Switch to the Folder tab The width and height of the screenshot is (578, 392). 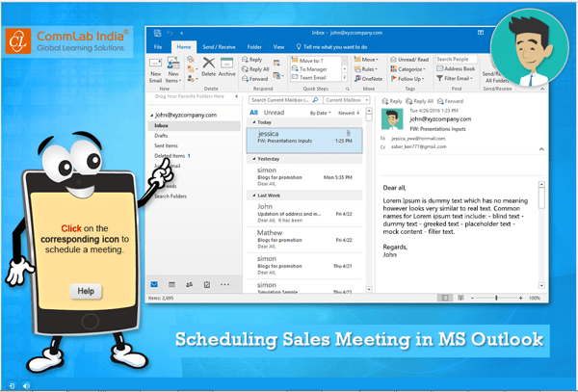[254, 47]
